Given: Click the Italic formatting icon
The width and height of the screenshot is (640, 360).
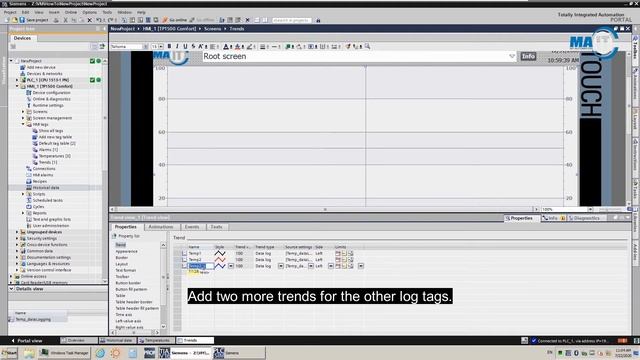Looking at the screenshot, I should coord(177,47).
